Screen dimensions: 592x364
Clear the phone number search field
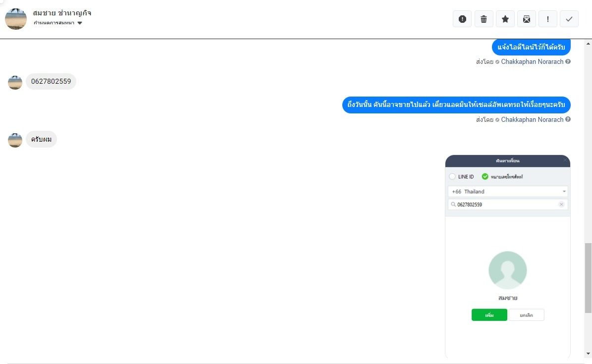(x=561, y=204)
